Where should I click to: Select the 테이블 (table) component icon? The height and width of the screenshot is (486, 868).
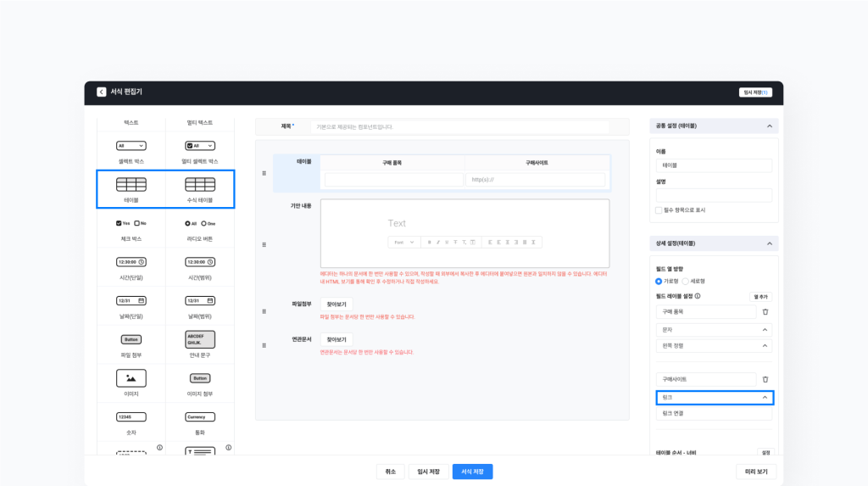[131, 185]
